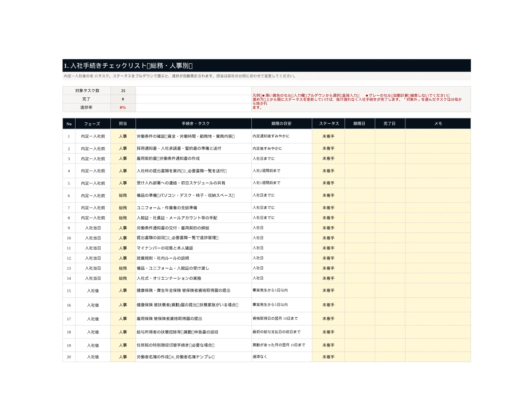This screenshot has height=411, width=532.
Task: Select the '進捗率' summary label
Action: point(87,107)
